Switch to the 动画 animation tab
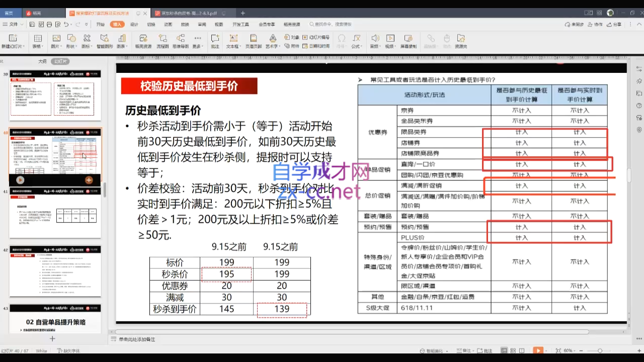 tap(168, 24)
